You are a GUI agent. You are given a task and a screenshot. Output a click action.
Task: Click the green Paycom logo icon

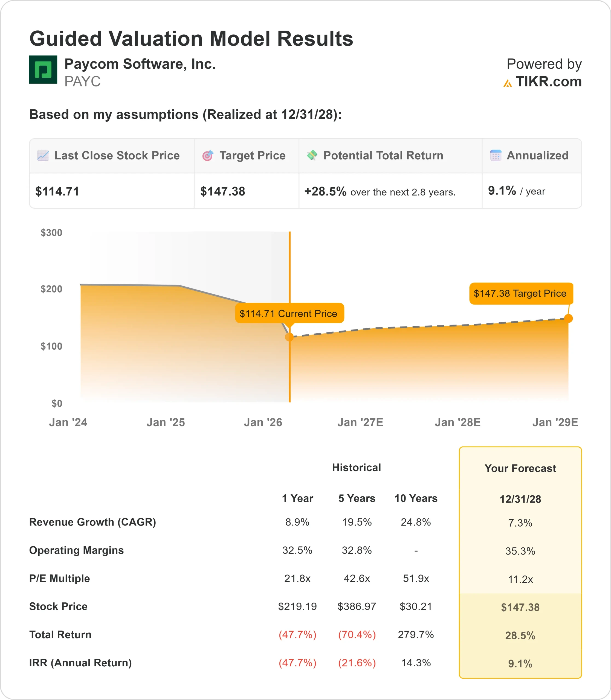(x=43, y=69)
